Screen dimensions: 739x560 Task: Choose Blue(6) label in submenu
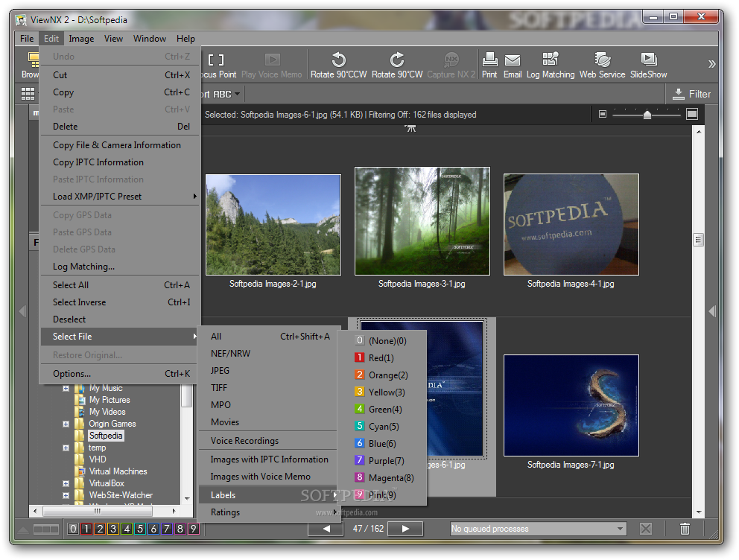pyautogui.click(x=382, y=443)
